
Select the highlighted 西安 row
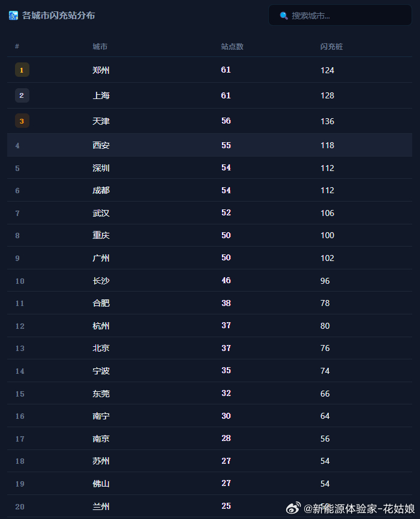[x=209, y=145]
